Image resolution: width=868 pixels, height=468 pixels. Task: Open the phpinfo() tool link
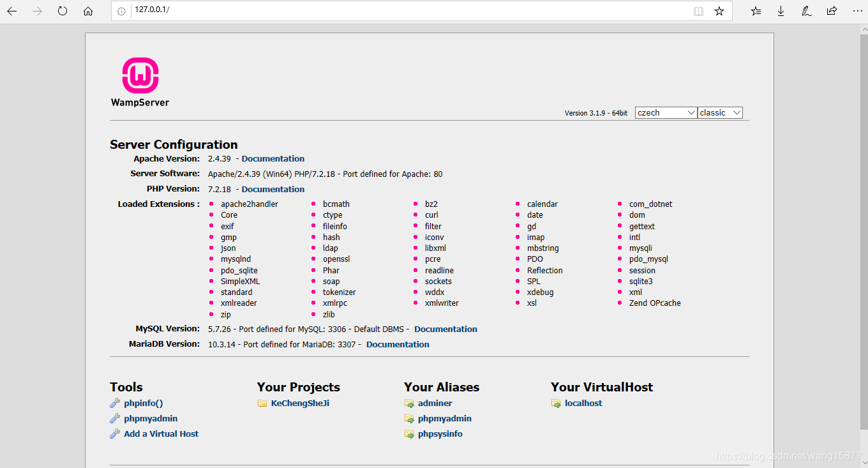tap(144, 403)
